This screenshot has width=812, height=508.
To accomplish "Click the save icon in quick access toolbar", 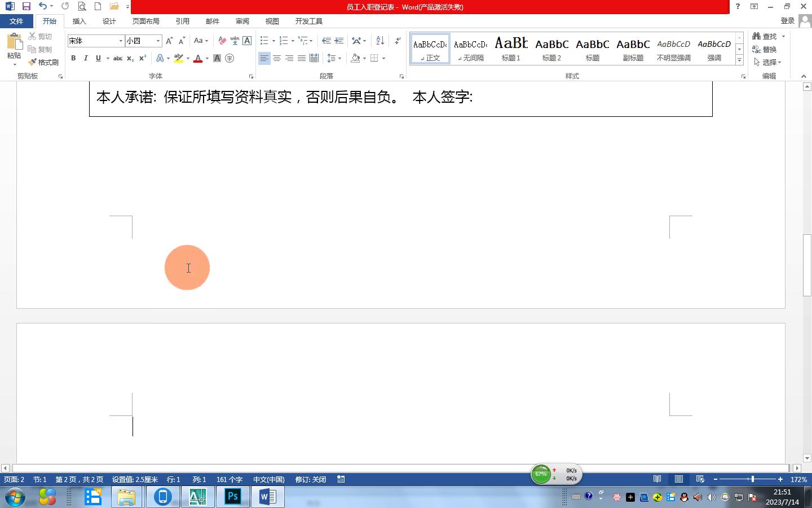I will pyautogui.click(x=26, y=6).
